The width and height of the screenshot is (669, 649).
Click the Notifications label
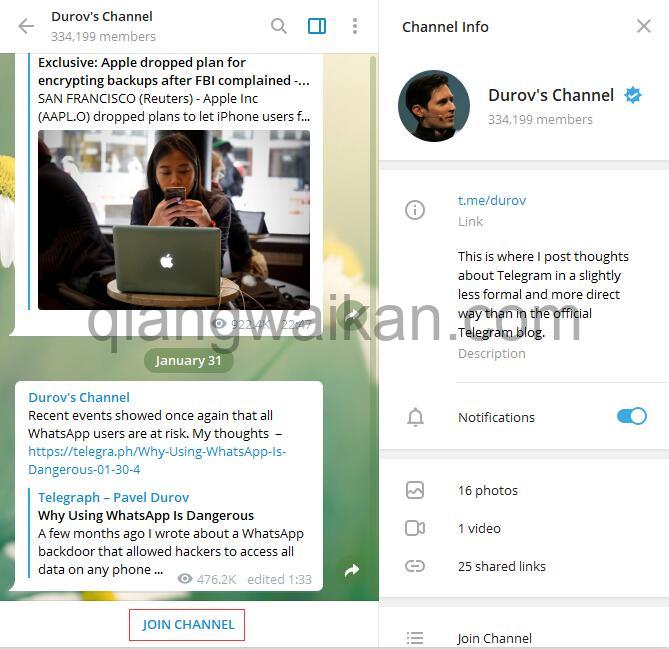tap(496, 417)
